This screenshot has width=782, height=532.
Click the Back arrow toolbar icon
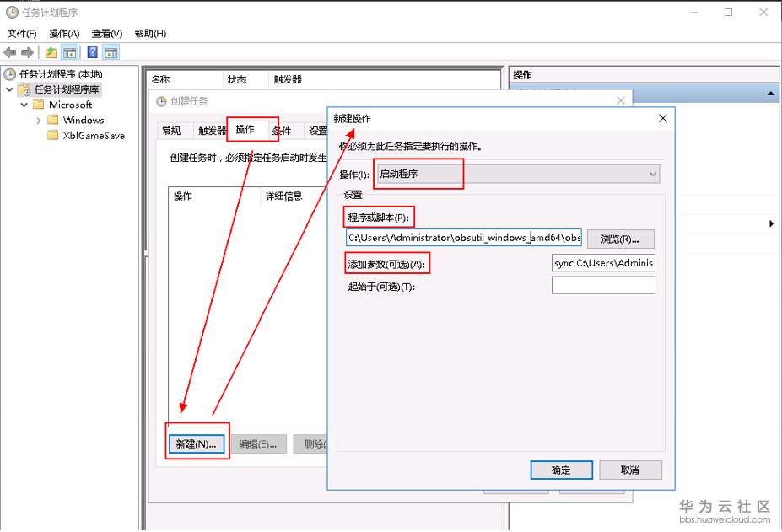pos(9,52)
